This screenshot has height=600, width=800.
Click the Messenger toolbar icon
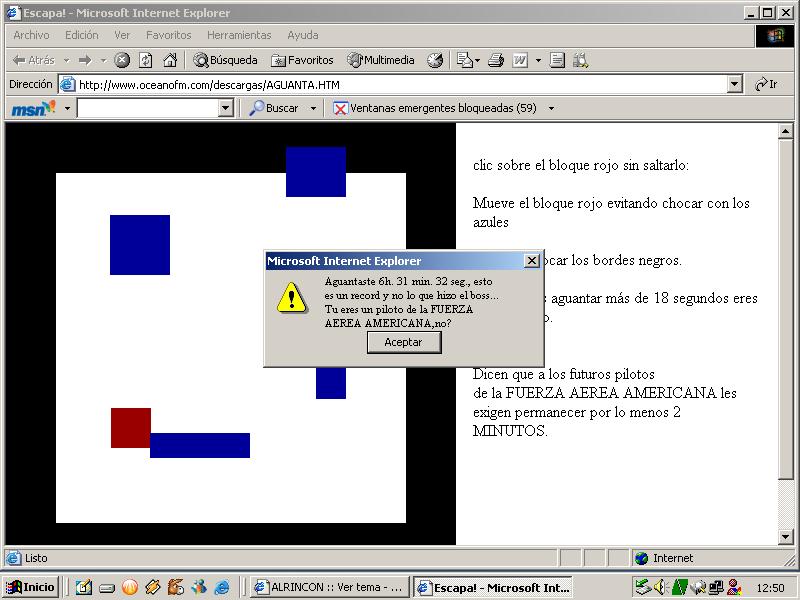(580, 60)
